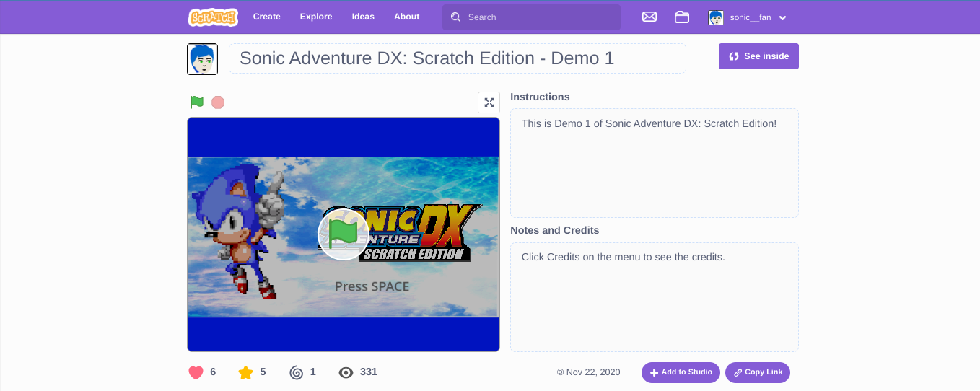Edit the project title text field
980x391 pixels.
[x=457, y=58]
